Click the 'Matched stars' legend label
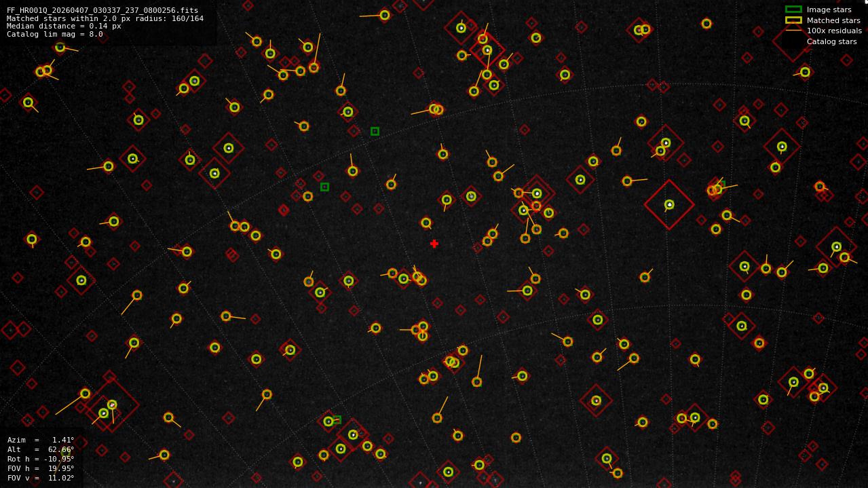This screenshot has height=488, width=868. [x=833, y=20]
